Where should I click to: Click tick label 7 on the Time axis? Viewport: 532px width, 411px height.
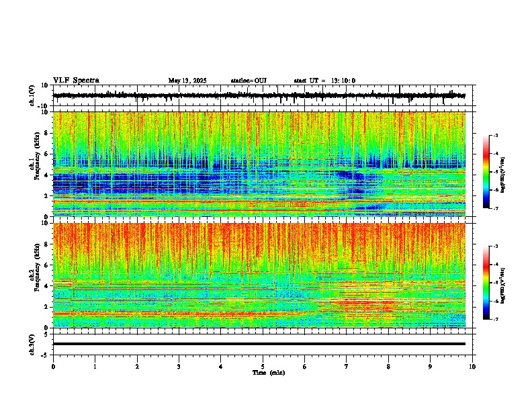tap(347, 367)
